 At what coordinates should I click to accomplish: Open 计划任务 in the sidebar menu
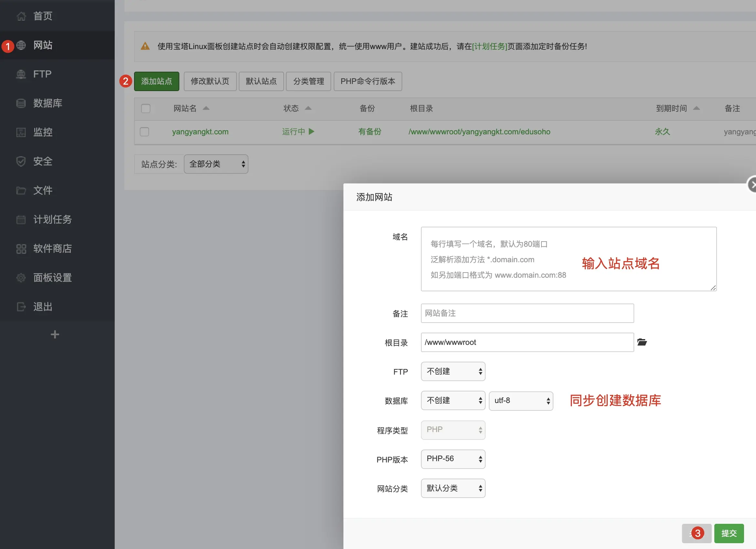point(52,220)
